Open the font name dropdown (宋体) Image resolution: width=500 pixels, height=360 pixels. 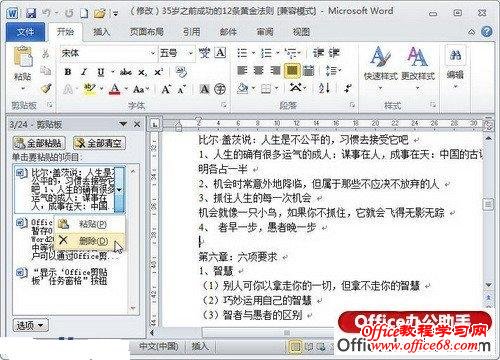152,53
